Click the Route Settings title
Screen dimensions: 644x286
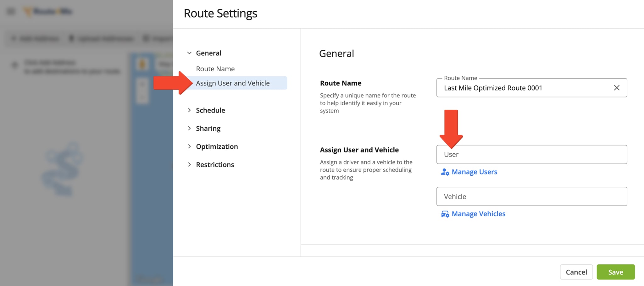coord(220,14)
